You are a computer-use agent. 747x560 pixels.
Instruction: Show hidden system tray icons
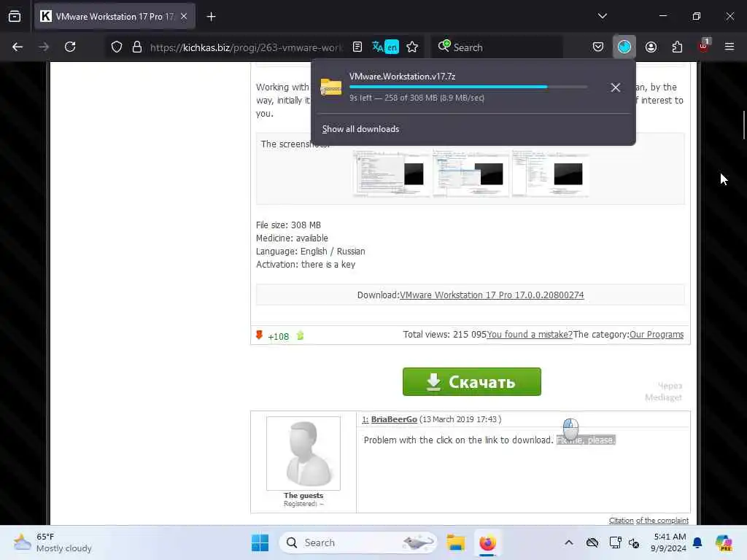coord(569,542)
